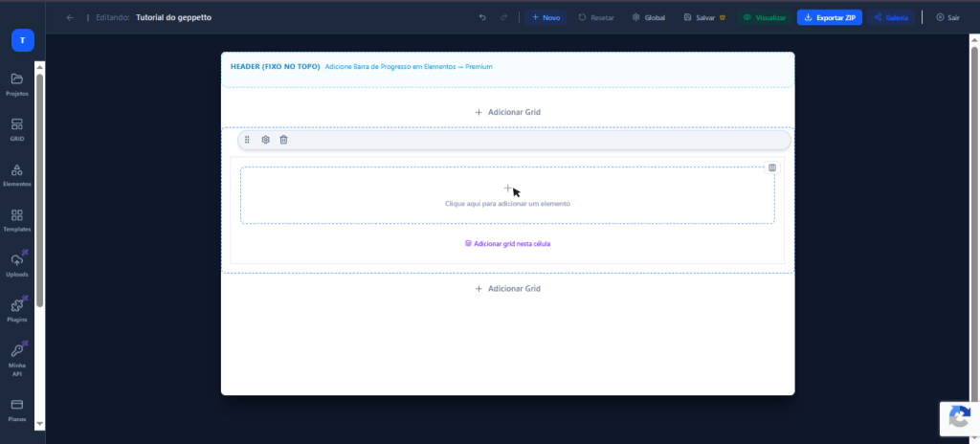Click the cell columns layout icon
Viewport: 980px width, 444px height.
coord(772,167)
